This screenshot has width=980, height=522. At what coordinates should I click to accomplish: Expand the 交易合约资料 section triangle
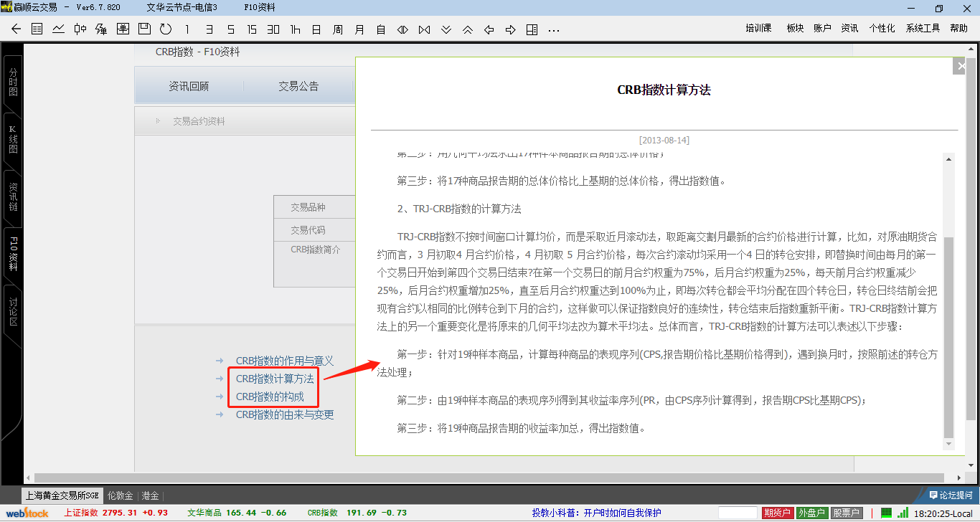click(x=159, y=121)
